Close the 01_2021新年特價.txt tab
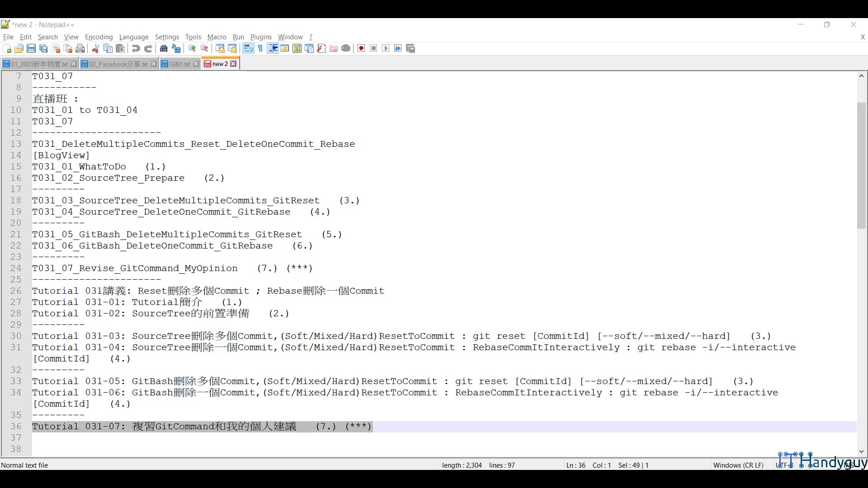This screenshot has width=868, height=488. pyautogui.click(x=74, y=64)
